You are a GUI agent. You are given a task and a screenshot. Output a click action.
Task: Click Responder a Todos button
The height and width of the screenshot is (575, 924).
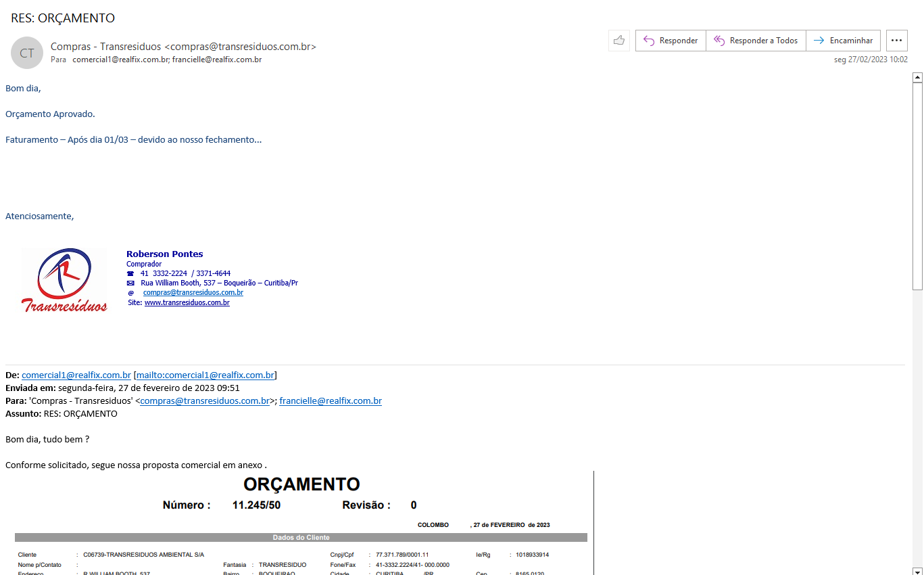pyautogui.click(x=756, y=41)
